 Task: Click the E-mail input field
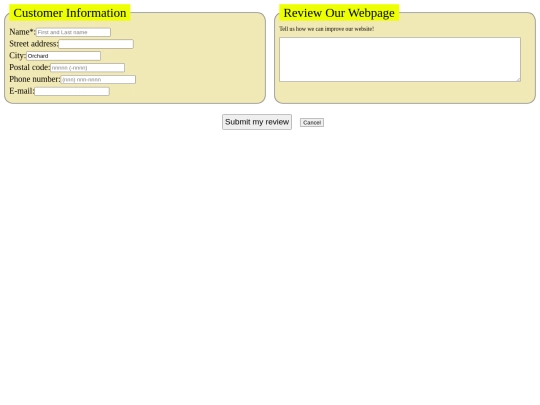coord(72,92)
